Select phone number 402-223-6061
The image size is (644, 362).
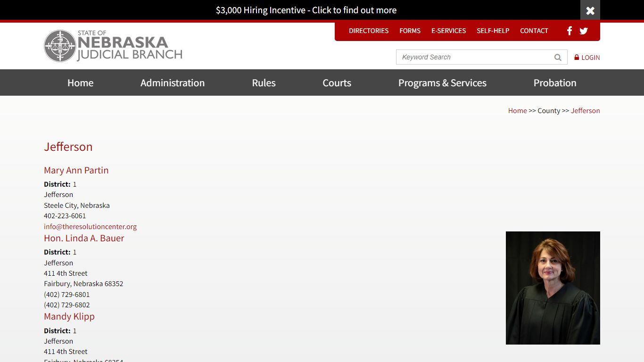click(65, 216)
